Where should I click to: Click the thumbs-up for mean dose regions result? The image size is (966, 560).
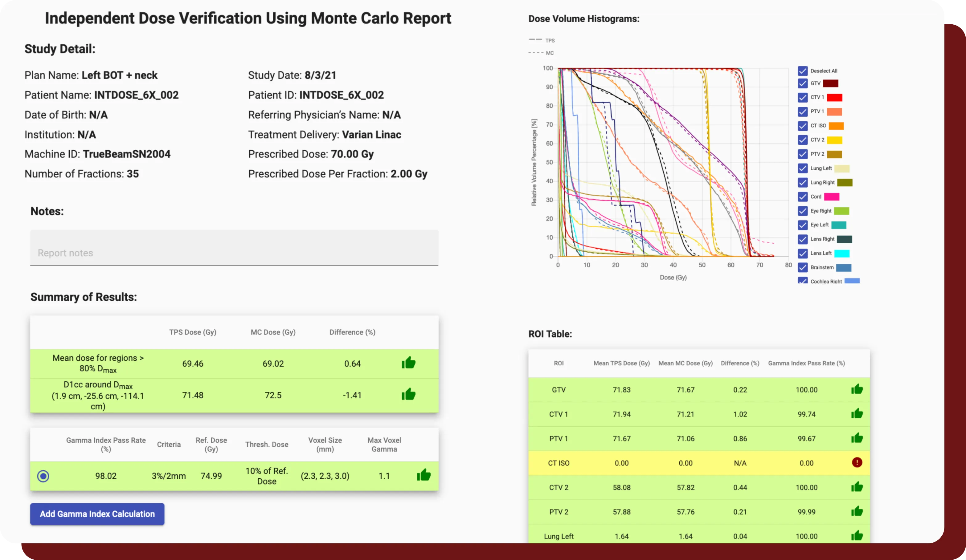point(409,363)
